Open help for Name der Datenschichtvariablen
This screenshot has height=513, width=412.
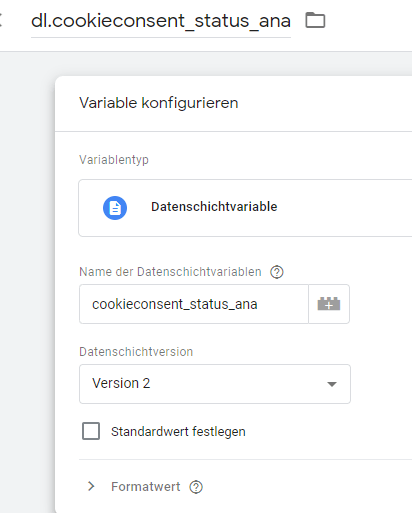(x=277, y=272)
